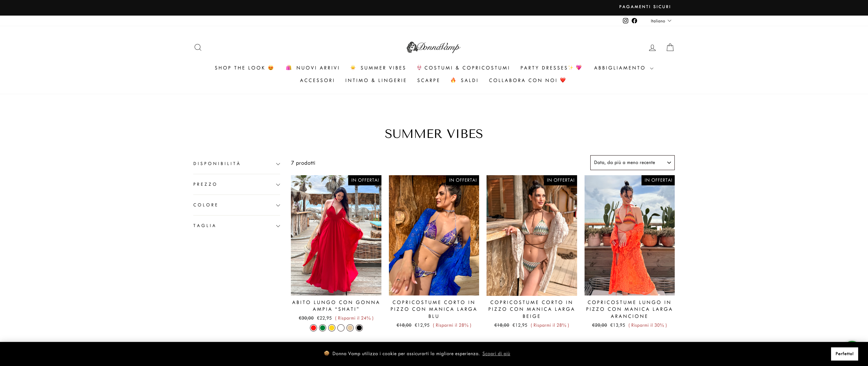The height and width of the screenshot is (366, 868).
Task: Go to Costumi & Copricostumi
Action: [463, 68]
